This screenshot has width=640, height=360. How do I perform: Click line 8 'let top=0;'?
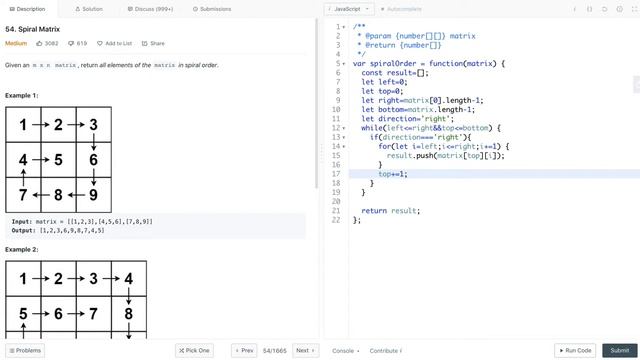(382, 91)
